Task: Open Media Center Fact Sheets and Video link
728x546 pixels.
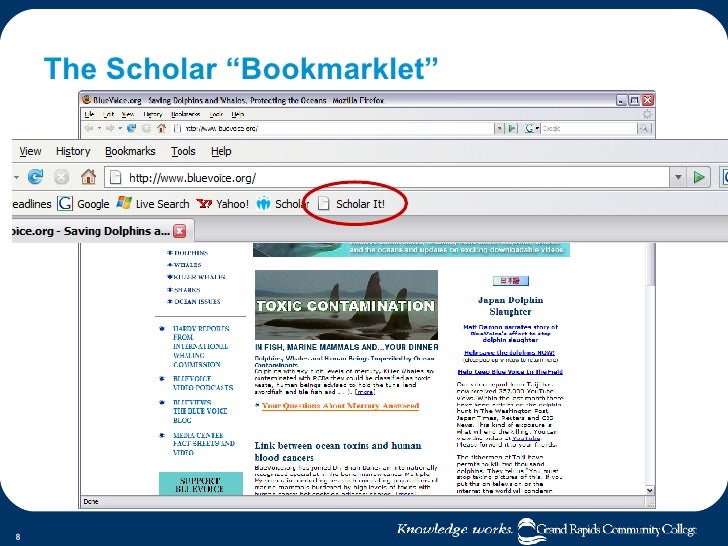Action: pyautogui.click(x=203, y=444)
